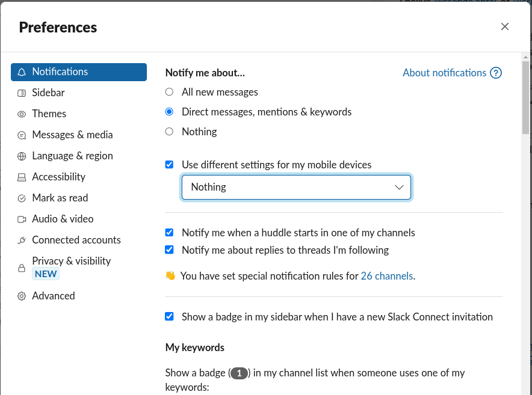
Task: Open the About notifications link
Action: pyautogui.click(x=445, y=73)
